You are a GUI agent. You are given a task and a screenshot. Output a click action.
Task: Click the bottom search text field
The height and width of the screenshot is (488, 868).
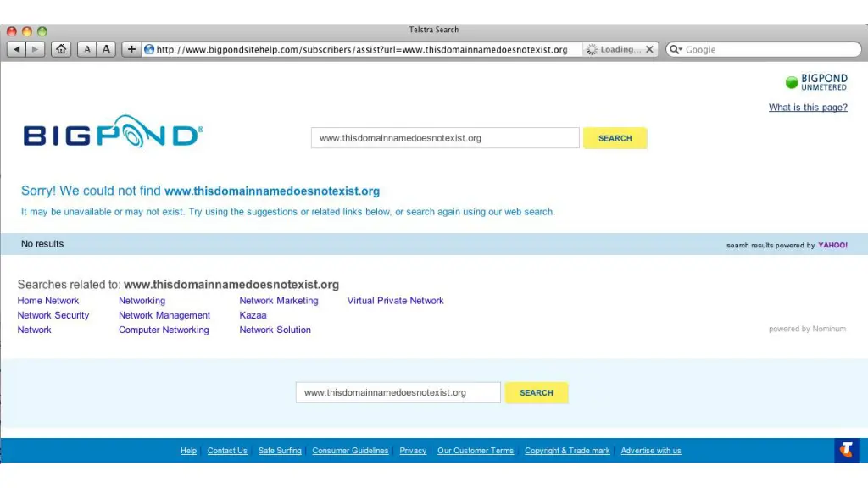pyautogui.click(x=398, y=392)
